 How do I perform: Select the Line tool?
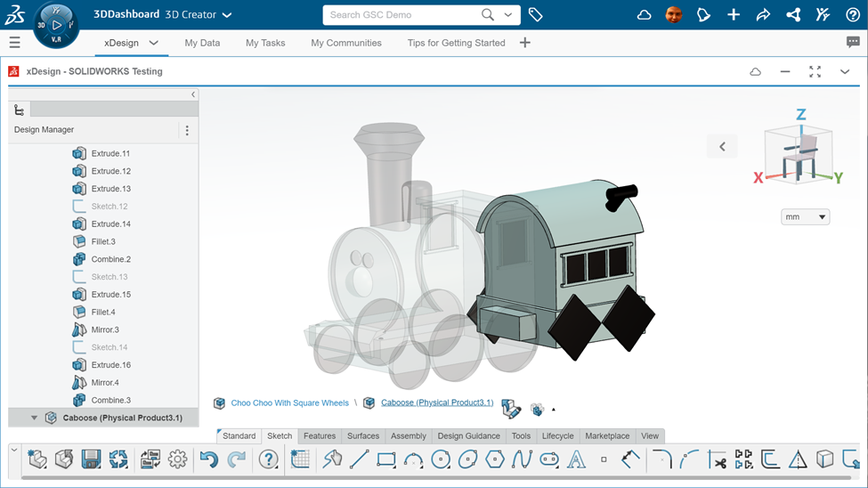point(360,460)
